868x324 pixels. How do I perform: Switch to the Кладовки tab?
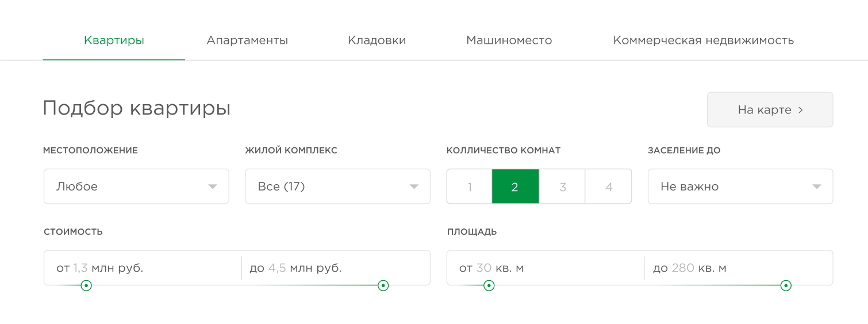pos(377,40)
